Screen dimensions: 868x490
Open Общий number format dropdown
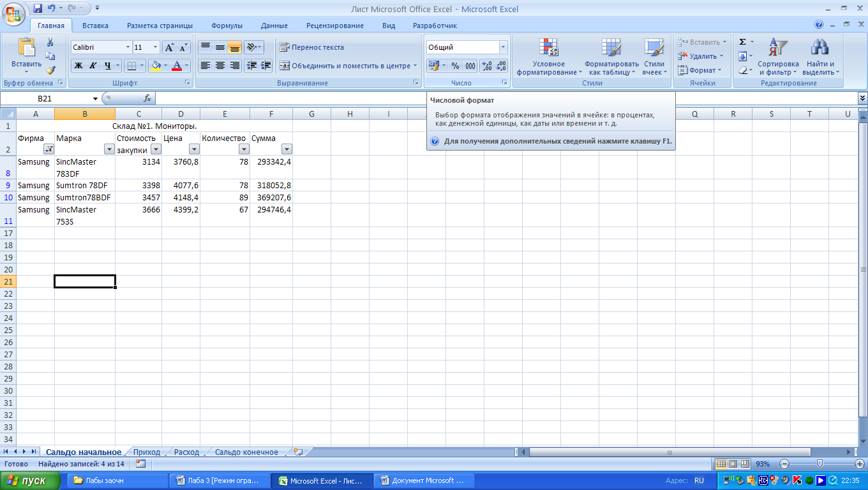click(503, 47)
